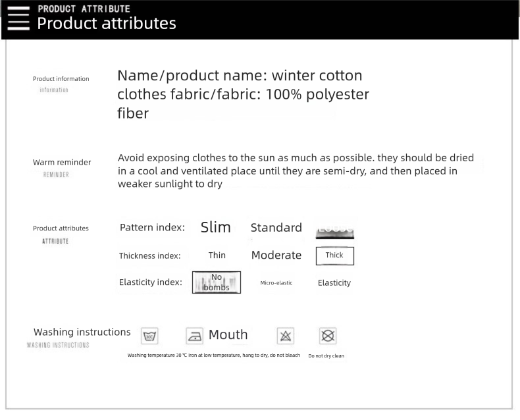Click the low temperature iron icon

(194, 336)
